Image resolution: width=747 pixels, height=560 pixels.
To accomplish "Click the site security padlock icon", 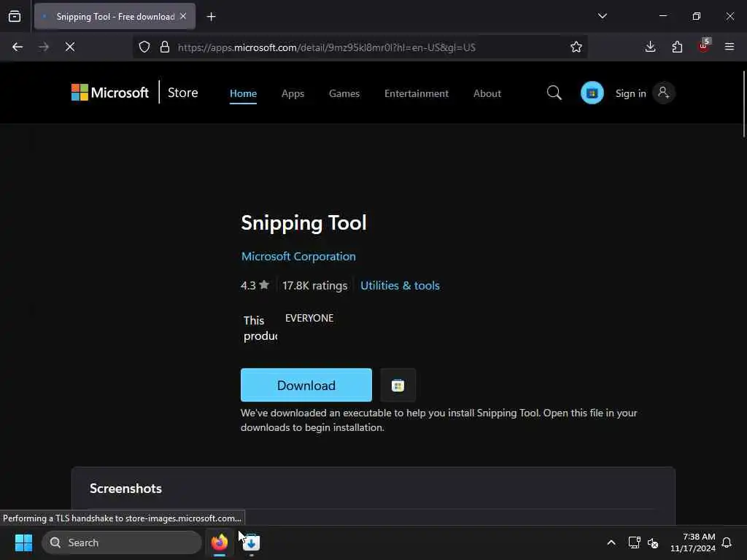I will tap(165, 47).
